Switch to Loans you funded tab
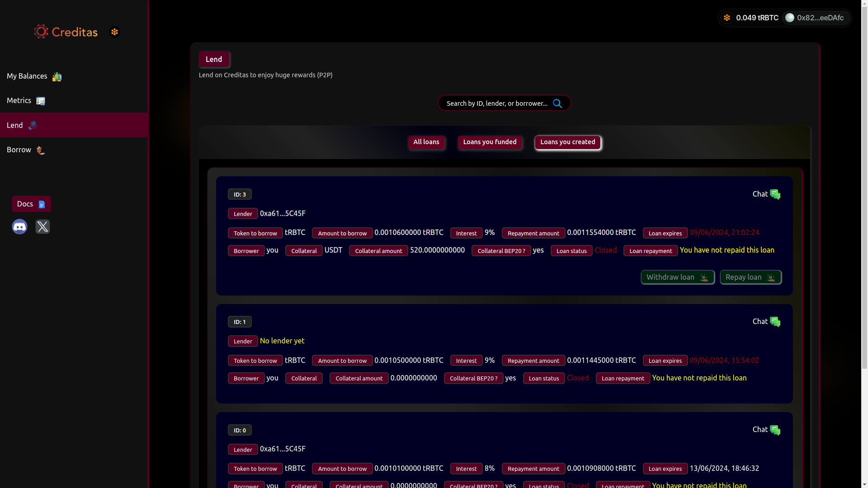868x488 pixels. pyautogui.click(x=490, y=142)
